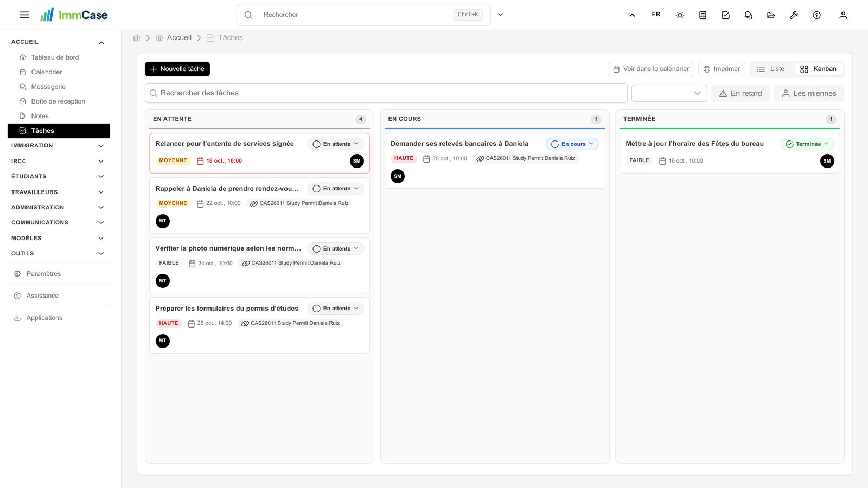Open the chat messages icon in the top bar
The width and height of the screenshot is (868, 488).
(748, 15)
